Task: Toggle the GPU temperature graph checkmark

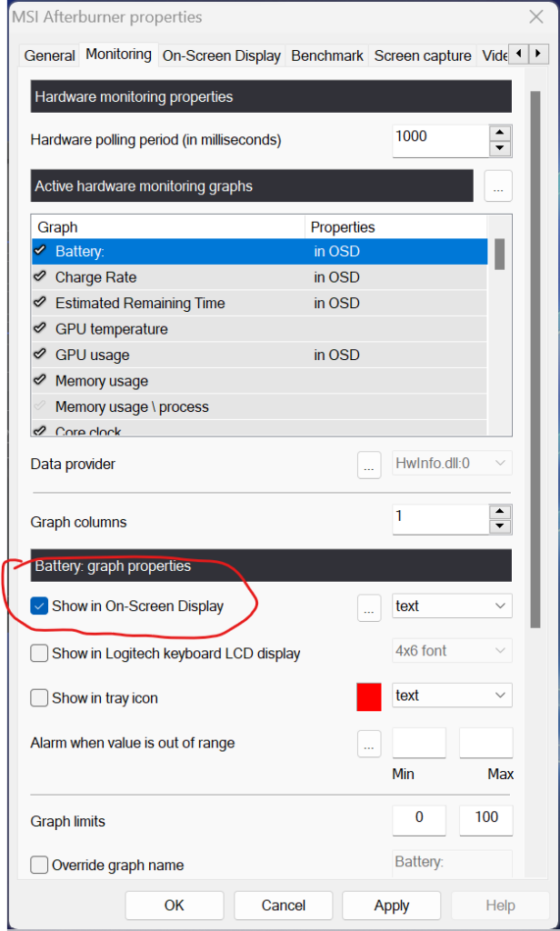Action: pos(40,328)
